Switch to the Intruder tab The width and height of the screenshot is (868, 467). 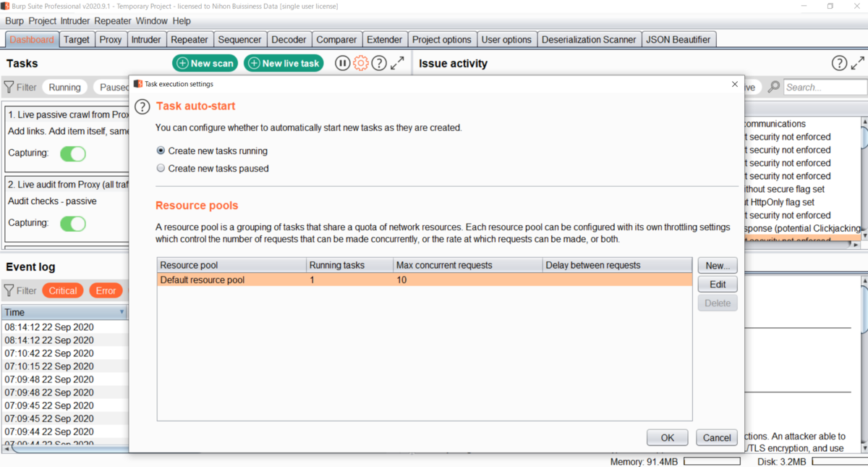tap(146, 40)
